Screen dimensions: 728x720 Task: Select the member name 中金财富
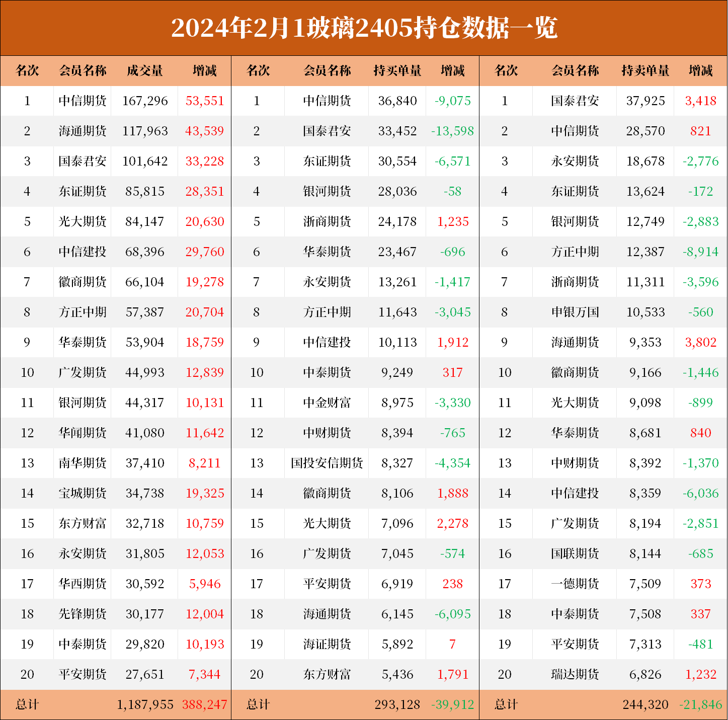[327, 403]
